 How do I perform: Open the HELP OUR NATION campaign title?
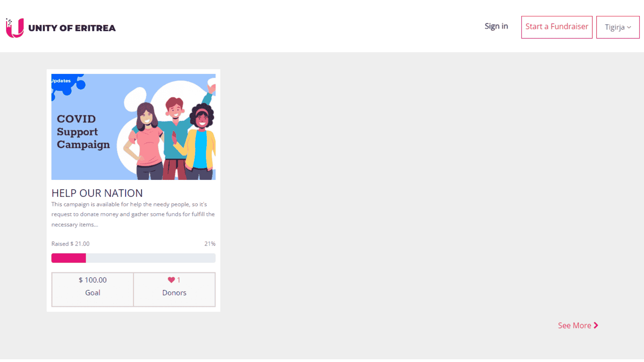(x=97, y=193)
